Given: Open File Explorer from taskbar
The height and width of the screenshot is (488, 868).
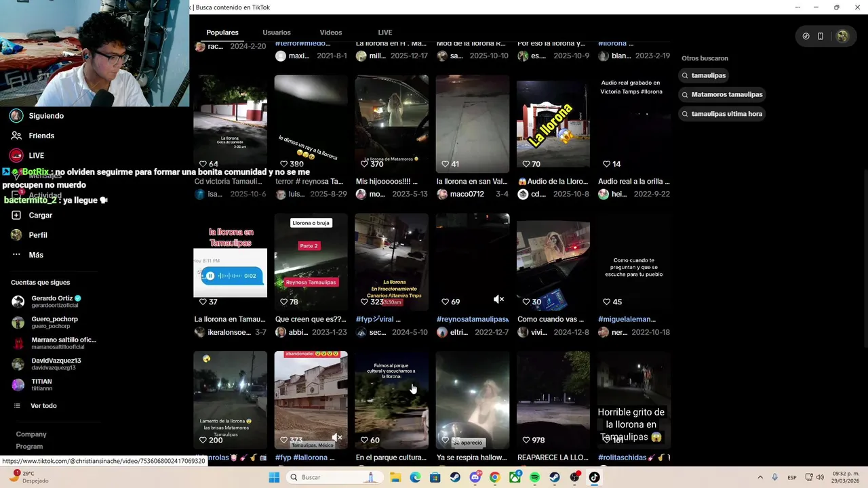Looking at the screenshot, I should 395,477.
